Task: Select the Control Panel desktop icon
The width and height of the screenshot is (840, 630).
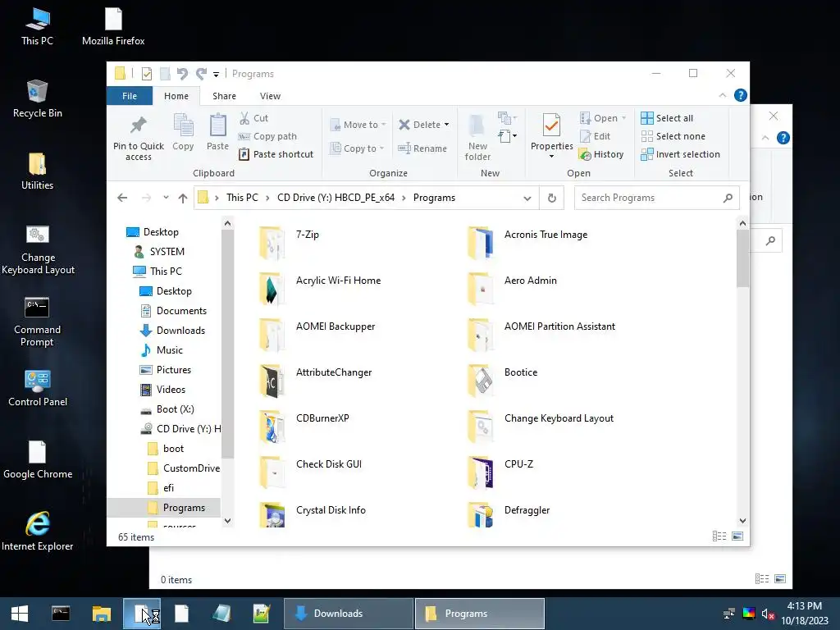Action: click(x=38, y=388)
